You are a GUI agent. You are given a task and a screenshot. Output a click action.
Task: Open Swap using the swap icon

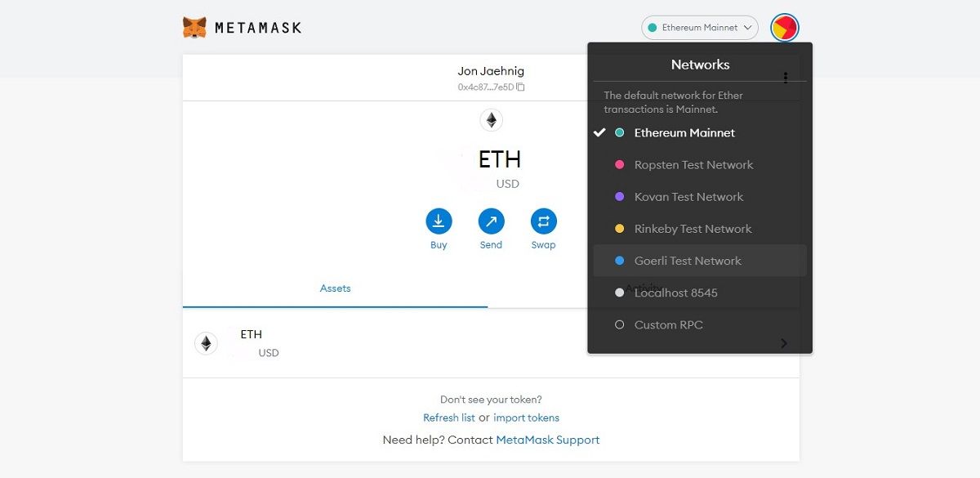tap(543, 221)
